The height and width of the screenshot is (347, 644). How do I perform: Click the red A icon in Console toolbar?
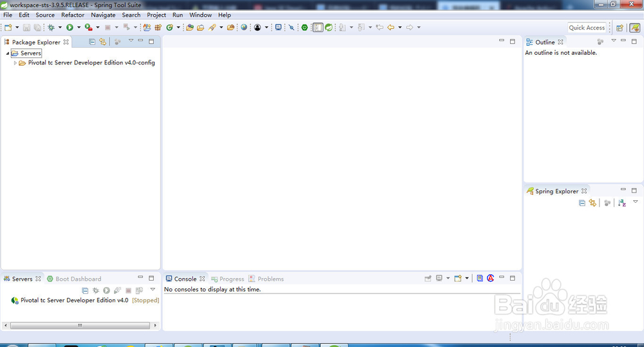click(x=490, y=278)
